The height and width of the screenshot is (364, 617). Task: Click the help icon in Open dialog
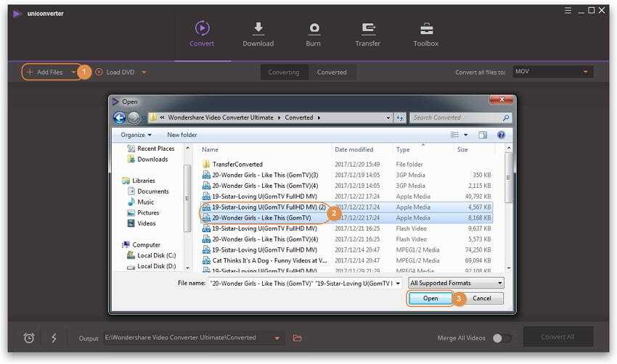pos(501,135)
